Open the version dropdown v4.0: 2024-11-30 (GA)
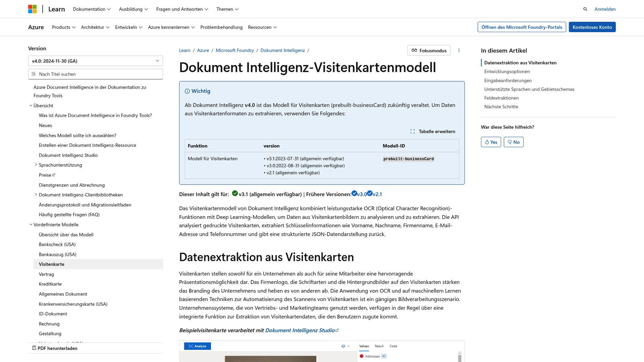The height and width of the screenshot is (362, 644). 95,61
